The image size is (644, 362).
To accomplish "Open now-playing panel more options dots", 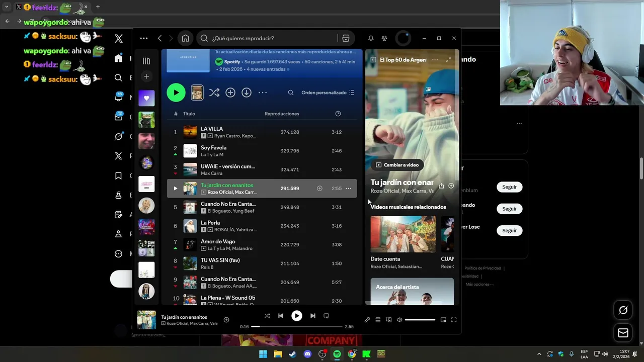I will tap(435, 59).
